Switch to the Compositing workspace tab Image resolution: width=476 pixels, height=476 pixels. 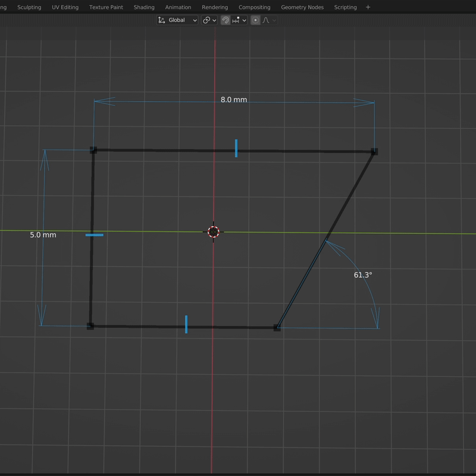254,7
